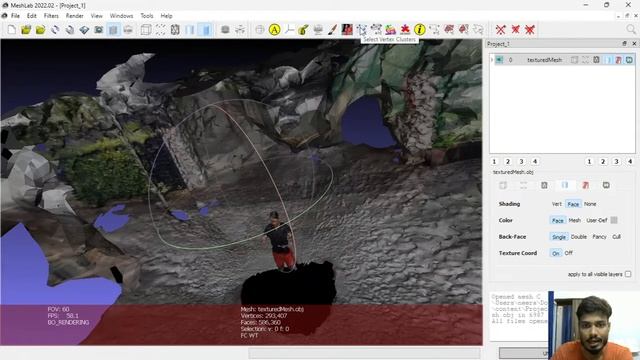This screenshot has height=360, width=640.
Task: Open the User-Def color swatch
Action: pyautogui.click(x=614, y=220)
